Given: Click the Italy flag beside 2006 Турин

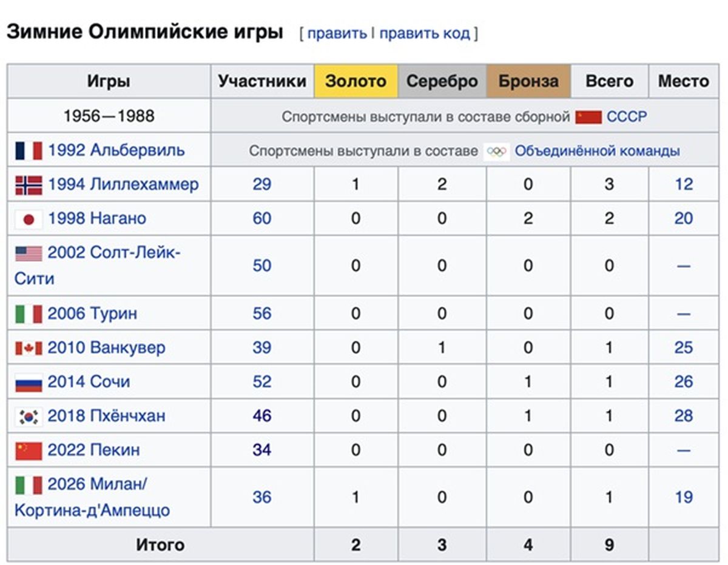Looking at the screenshot, I should point(29,314).
